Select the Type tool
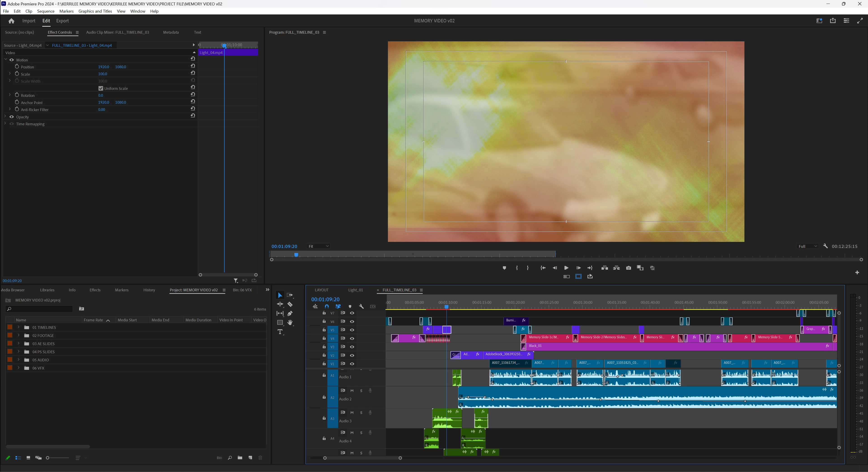 [x=280, y=332]
